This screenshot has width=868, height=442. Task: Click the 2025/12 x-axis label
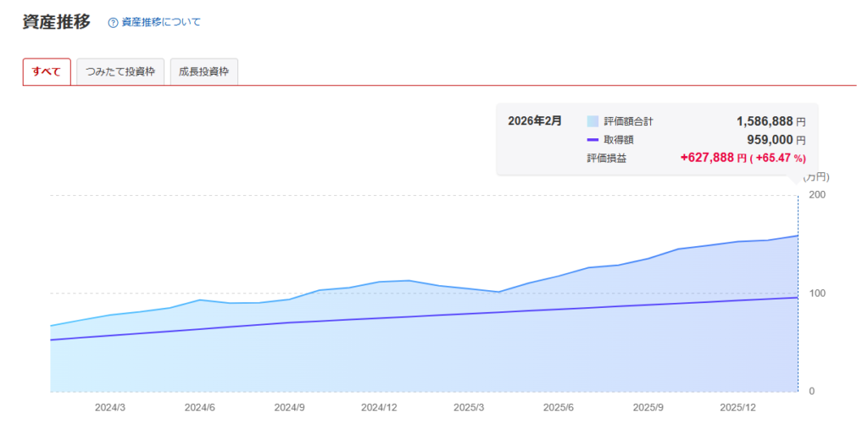[x=737, y=408]
